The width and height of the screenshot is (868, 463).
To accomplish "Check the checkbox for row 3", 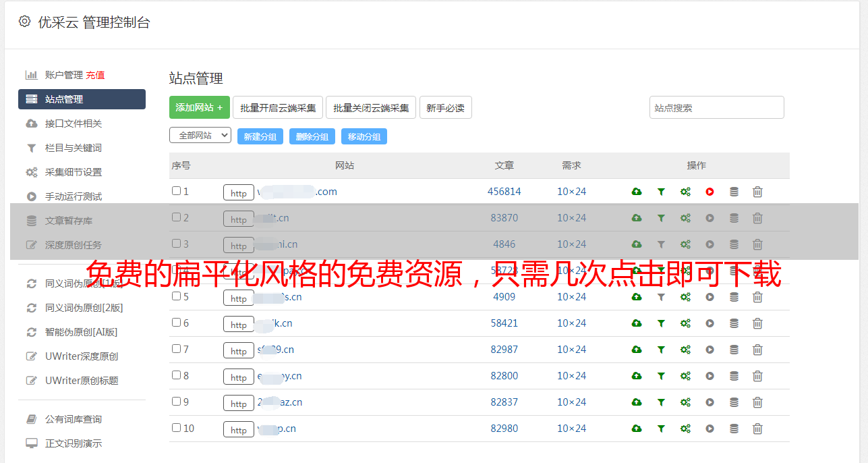I will click(176, 244).
